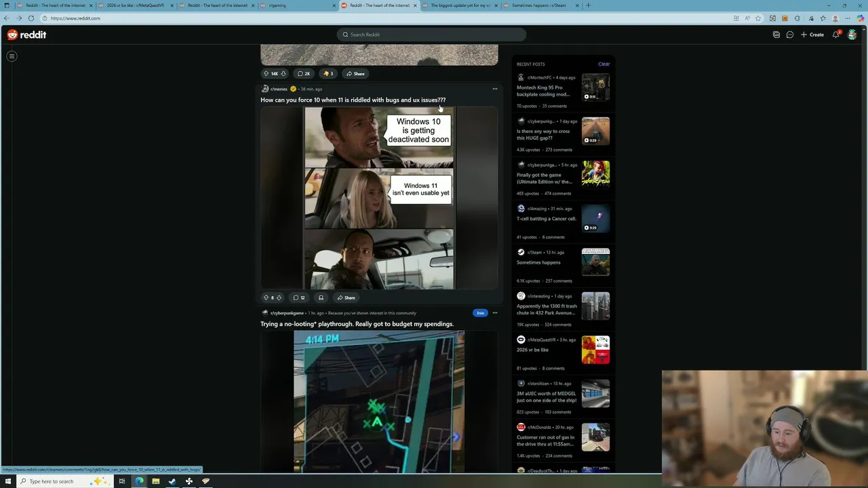Award the r/memes Windows post
Screen dimensions: 868x488
click(321, 298)
